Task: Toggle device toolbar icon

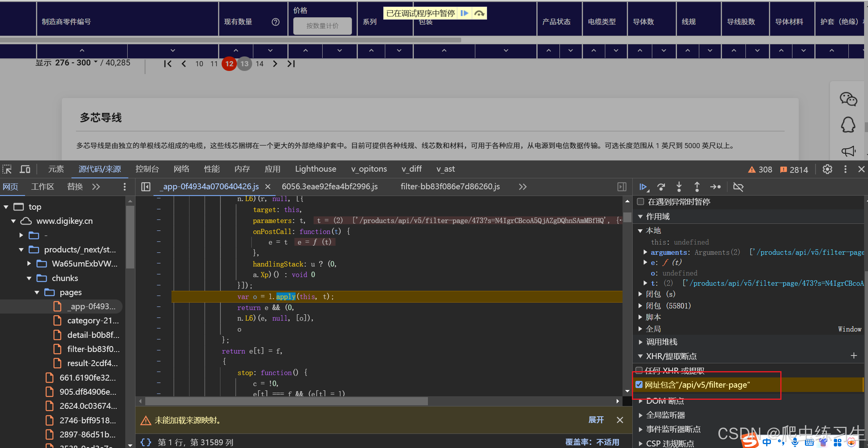Action: tap(25, 169)
